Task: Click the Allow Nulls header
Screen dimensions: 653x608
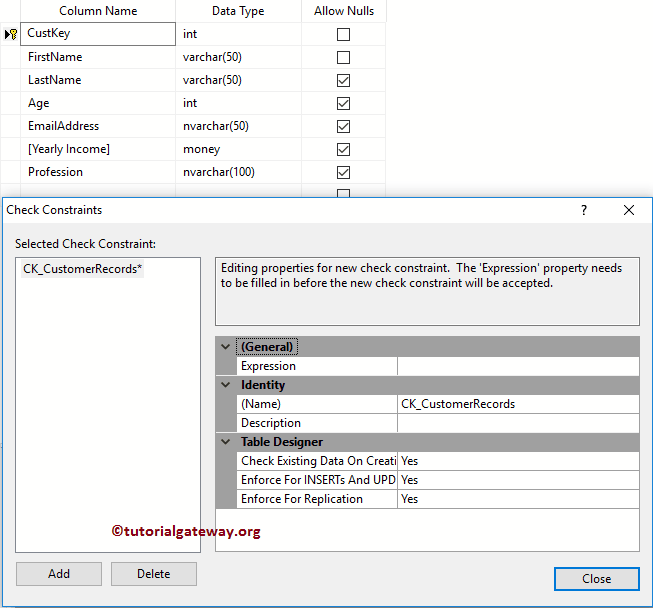Action: tap(344, 11)
